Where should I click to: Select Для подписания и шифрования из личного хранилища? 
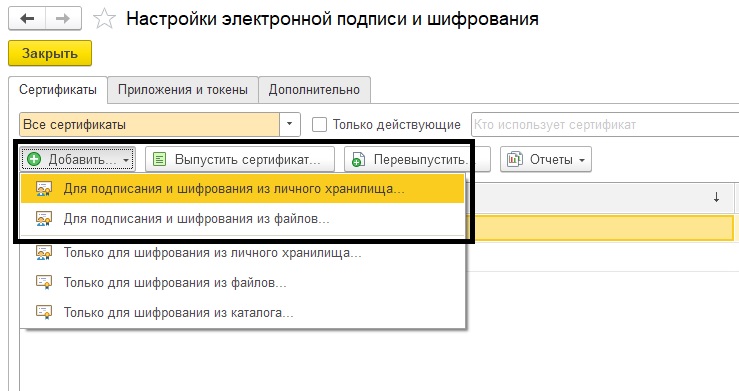pyautogui.click(x=243, y=188)
